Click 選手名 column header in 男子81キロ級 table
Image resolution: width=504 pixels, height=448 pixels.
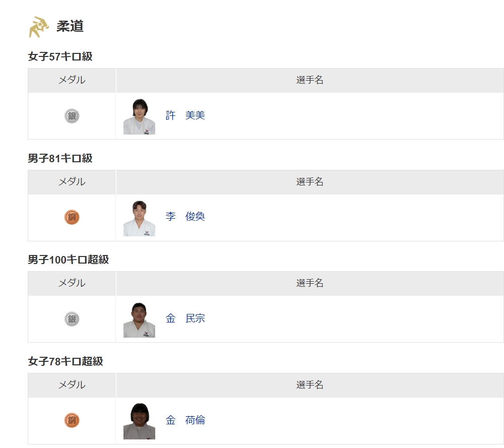click(x=310, y=182)
